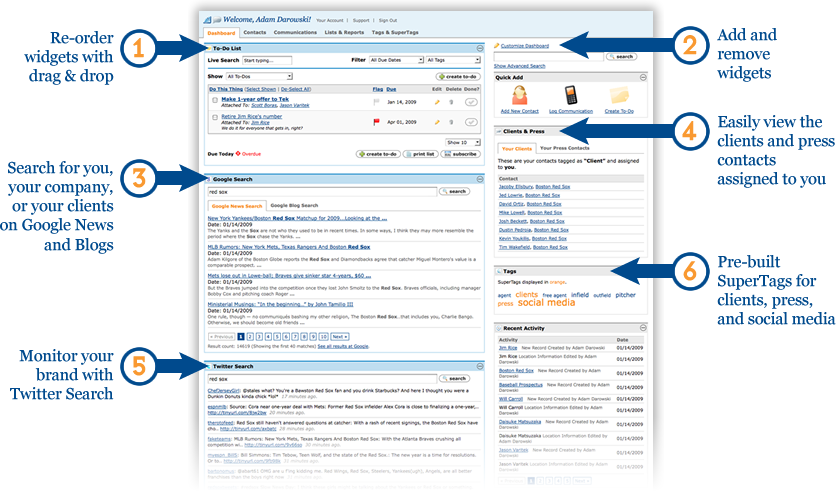Click search button in Twitter Search widget
This screenshot has height=491, width=836.
[454, 379]
